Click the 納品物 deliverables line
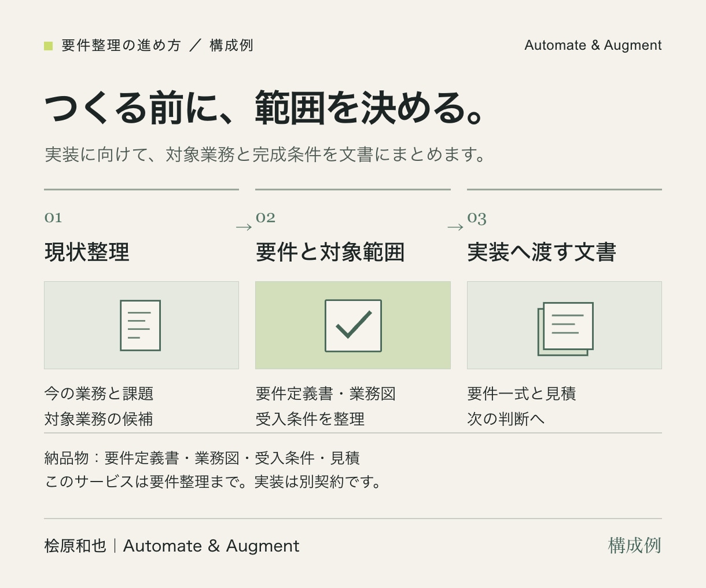706x588 pixels. (202, 458)
